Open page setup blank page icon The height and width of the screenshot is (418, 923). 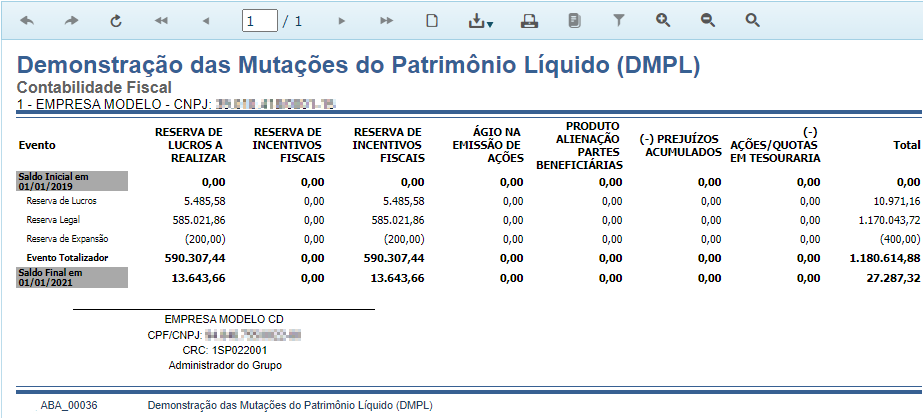coord(432,21)
